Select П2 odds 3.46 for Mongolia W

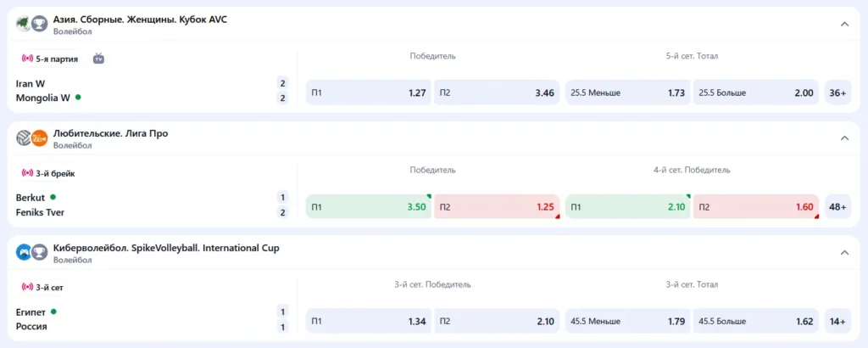tap(497, 93)
